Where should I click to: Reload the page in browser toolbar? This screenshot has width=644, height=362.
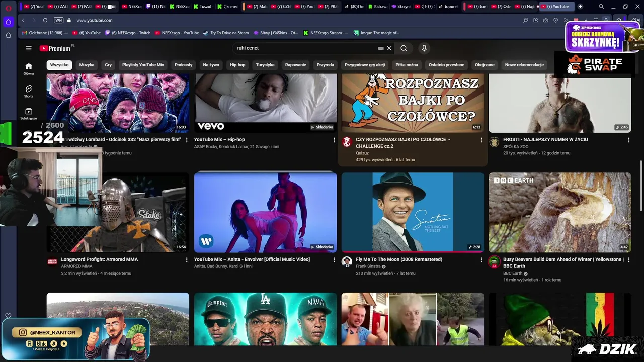[45, 20]
